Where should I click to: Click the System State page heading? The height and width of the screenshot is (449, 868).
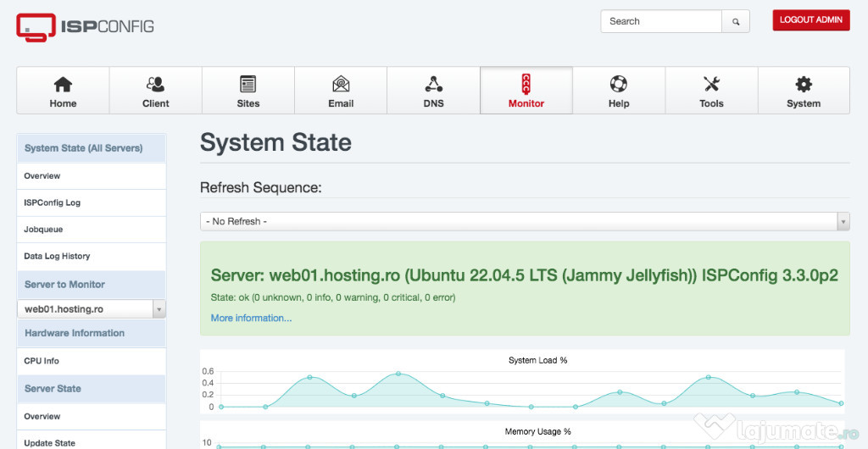coord(275,142)
